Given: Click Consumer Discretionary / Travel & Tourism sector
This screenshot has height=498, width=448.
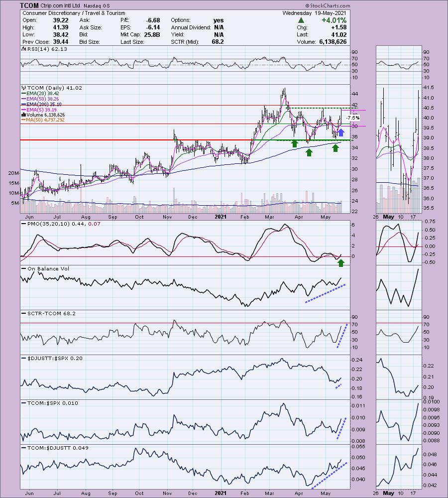Looking at the screenshot, I should pos(74,13).
